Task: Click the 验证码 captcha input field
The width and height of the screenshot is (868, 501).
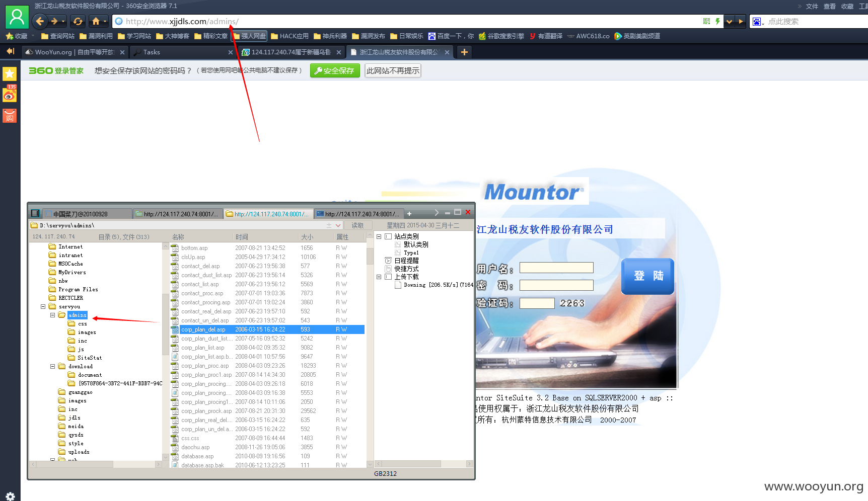Action: click(537, 303)
